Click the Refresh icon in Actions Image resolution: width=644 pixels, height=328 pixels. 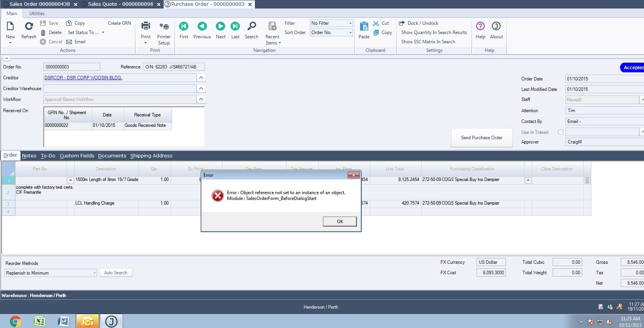click(29, 26)
